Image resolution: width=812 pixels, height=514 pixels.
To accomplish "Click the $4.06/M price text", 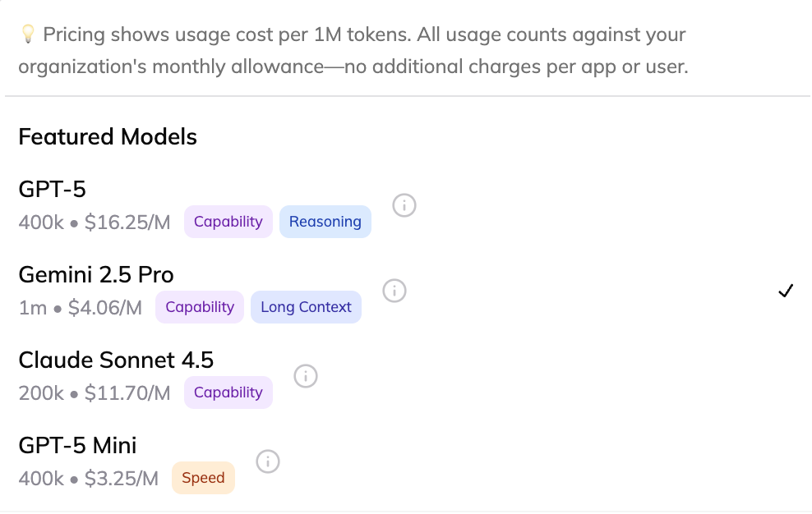I will (x=105, y=308).
